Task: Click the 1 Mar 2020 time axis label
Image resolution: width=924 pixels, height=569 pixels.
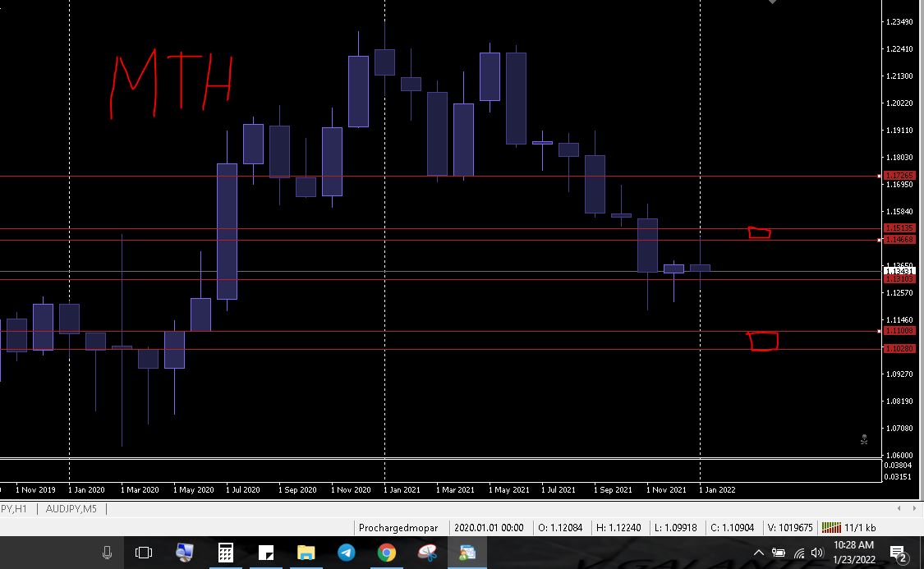Action: (140, 489)
